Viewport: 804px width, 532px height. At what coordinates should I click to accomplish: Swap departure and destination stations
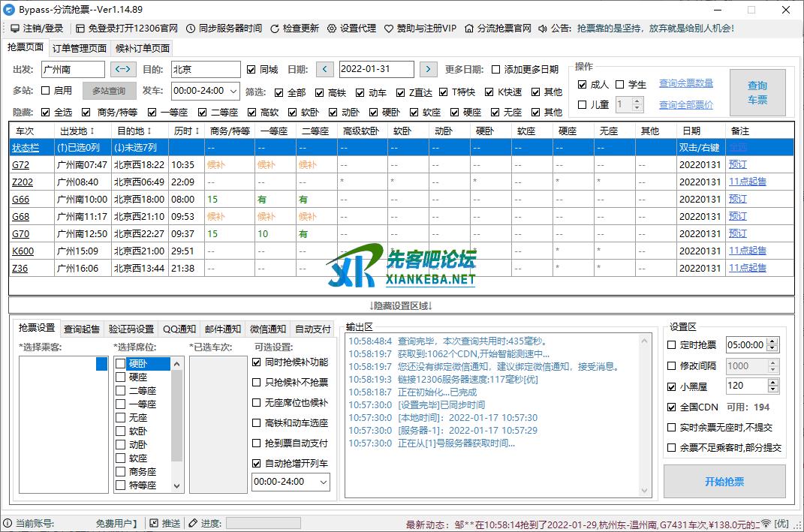click(123, 69)
